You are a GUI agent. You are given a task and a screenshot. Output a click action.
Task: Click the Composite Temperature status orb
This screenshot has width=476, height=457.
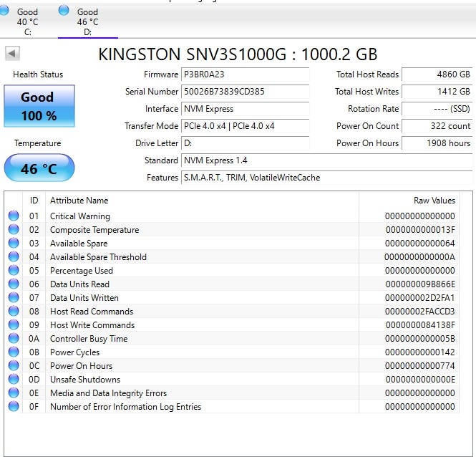(x=14, y=230)
